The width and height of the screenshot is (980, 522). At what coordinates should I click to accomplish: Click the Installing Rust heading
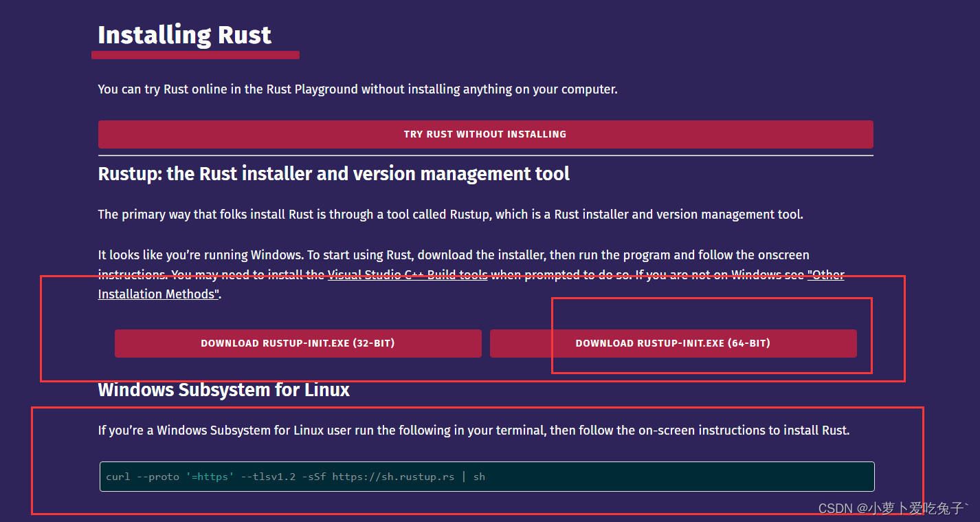tap(184, 34)
